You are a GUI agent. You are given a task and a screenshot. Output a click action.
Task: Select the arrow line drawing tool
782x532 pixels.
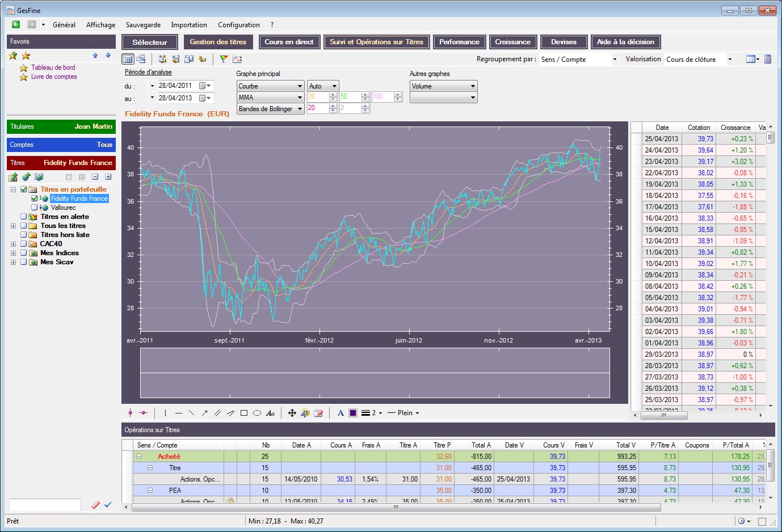point(204,413)
